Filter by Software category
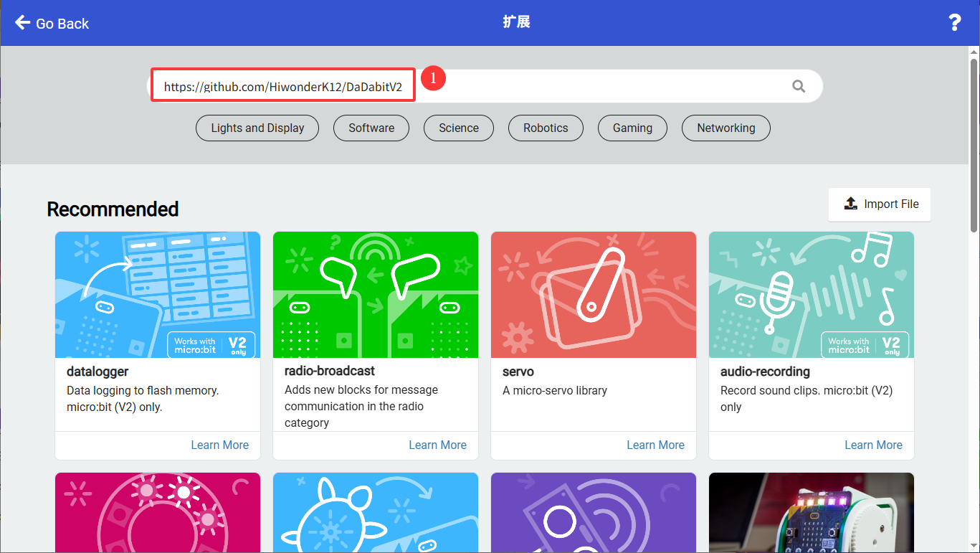980x553 pixels. click(371, 128)
